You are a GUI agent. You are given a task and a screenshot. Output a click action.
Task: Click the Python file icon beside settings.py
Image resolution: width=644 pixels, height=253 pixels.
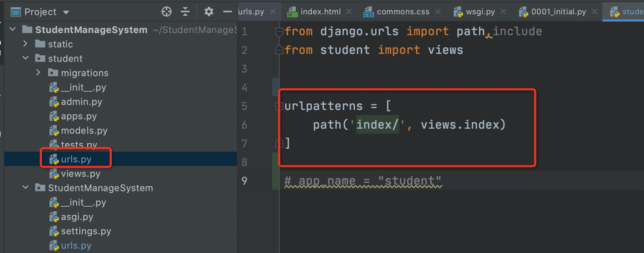(x=54, y=231)
